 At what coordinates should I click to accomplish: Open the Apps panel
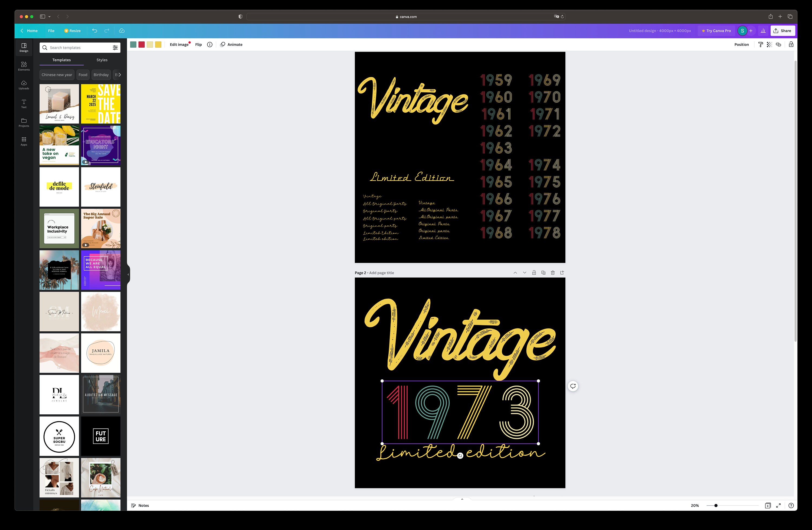click(24, 141)
